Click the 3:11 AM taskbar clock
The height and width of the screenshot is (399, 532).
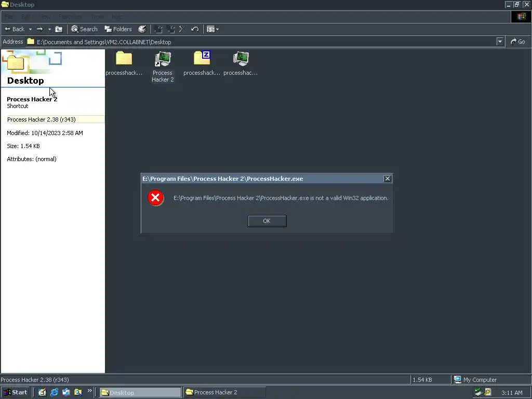pos(512,393)
